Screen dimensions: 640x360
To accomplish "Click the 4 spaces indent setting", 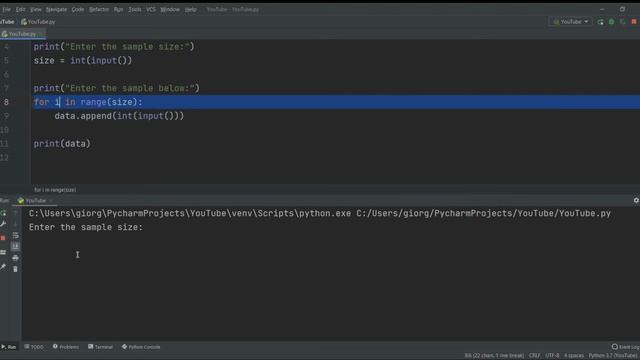I will [x=573, y=356].
